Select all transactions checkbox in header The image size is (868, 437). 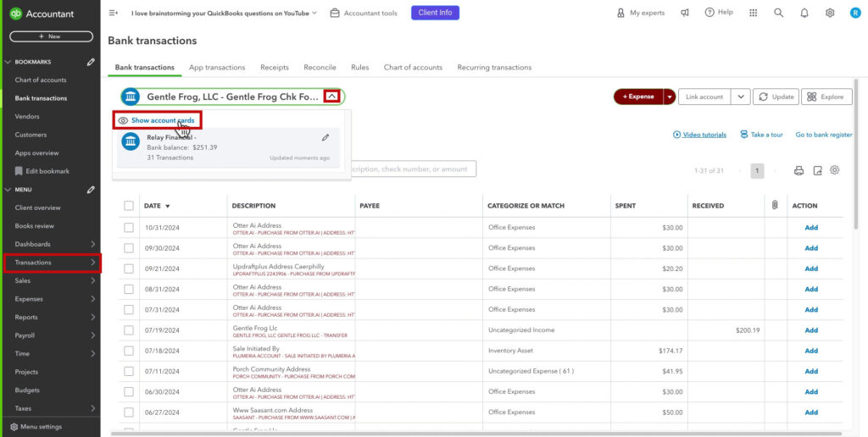point(129,206)
